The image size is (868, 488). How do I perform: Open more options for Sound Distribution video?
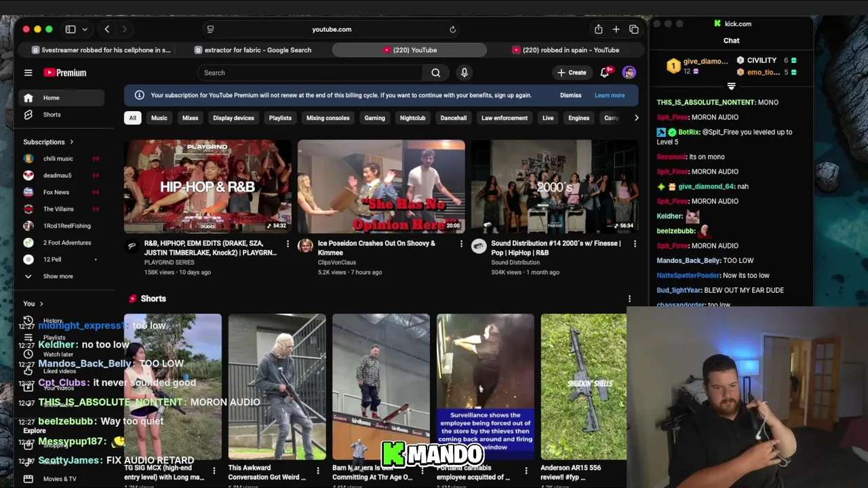click(635, 243)
